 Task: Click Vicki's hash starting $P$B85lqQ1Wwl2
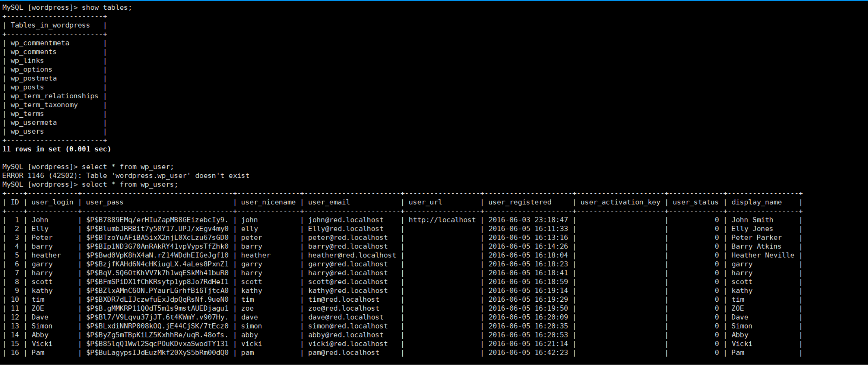[x=157, y=344]
